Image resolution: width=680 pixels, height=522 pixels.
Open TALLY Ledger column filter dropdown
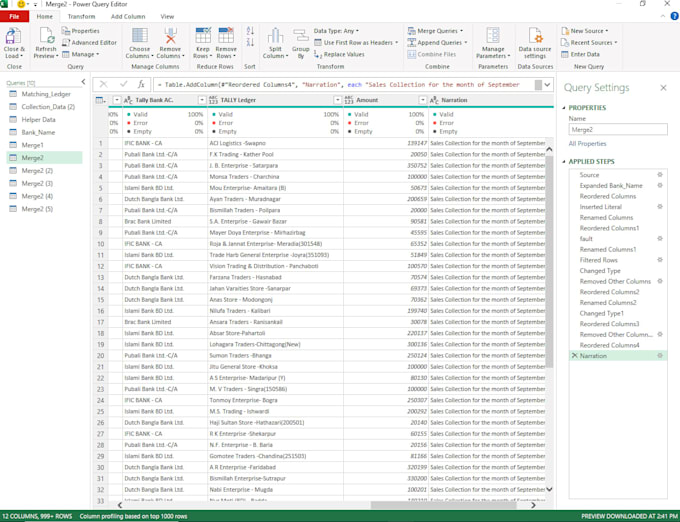coord(337,100)
